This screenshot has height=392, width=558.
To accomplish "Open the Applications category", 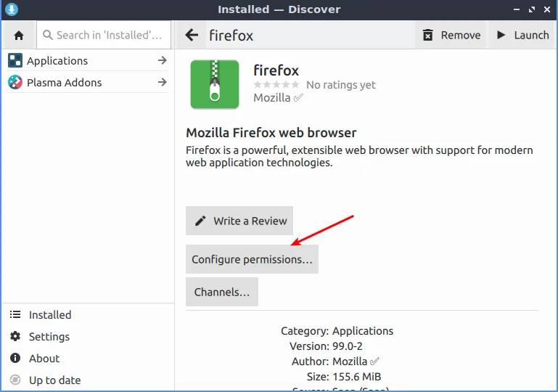I will (x=88, y=60).
